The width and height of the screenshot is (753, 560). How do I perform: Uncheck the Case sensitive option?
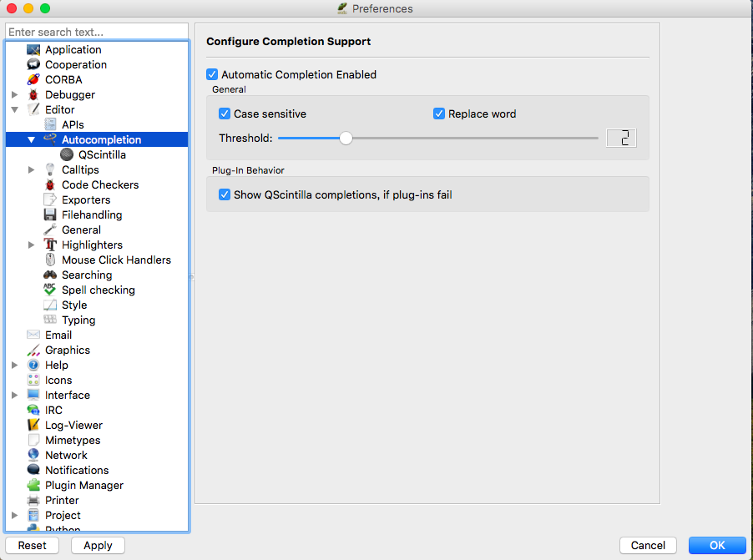(225, 114)
